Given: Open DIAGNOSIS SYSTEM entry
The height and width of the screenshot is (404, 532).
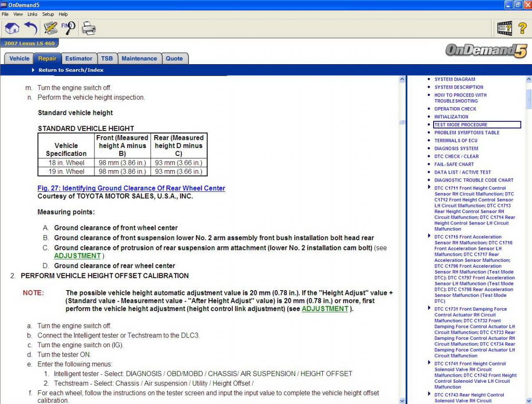Looking at the screenshot, I should click(x=456, y=148).
